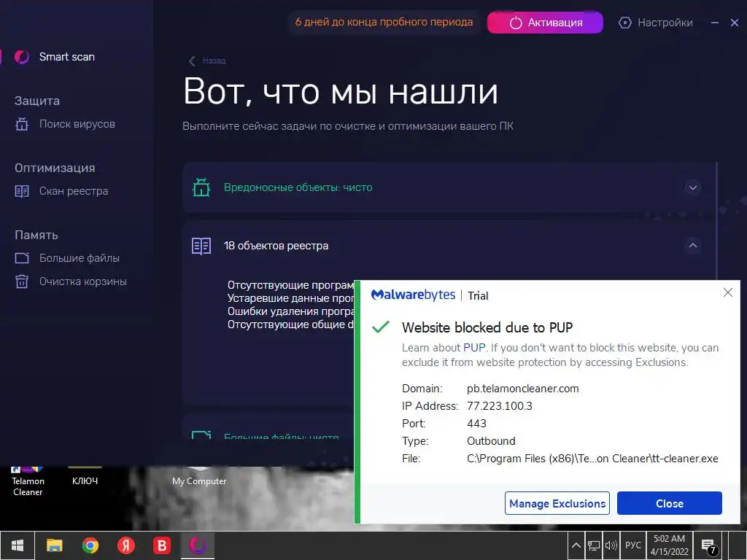Select Вредоносные объекты: чисто text
747x560 pixels.
click(x=298, y=187)
